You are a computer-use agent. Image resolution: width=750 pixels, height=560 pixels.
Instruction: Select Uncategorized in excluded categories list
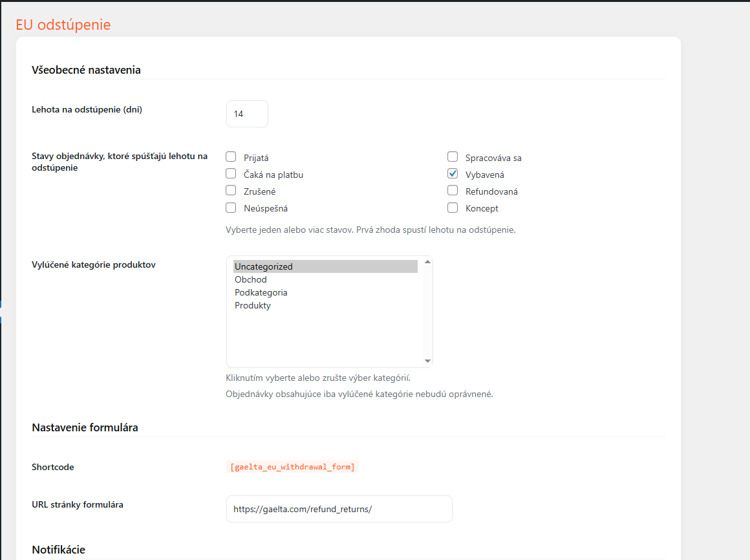325,266
